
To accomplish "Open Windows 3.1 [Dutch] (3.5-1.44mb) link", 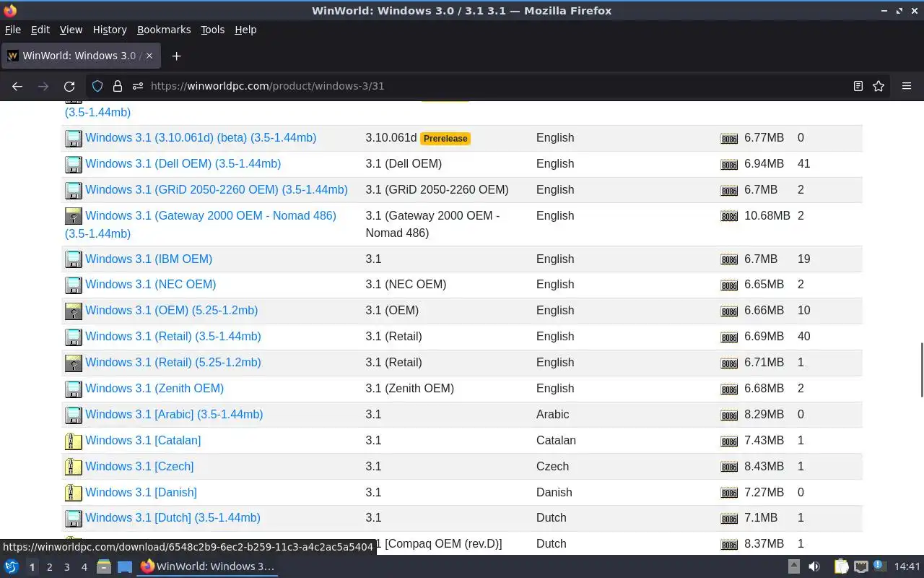I will [173, 517].
